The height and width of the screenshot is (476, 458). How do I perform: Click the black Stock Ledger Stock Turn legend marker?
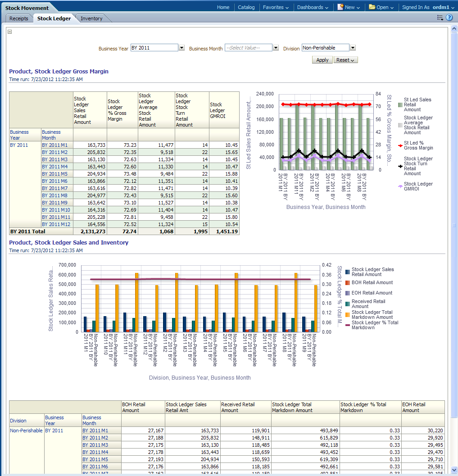tap(399, 166)
